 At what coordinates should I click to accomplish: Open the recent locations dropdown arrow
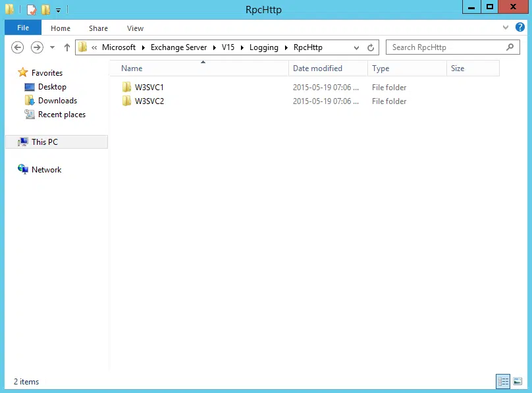[52, 47]
